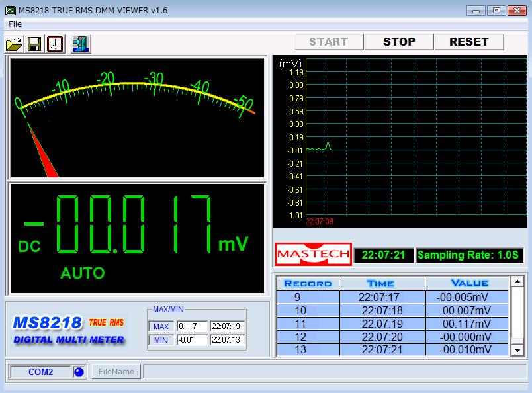The height and width of the screenshot is (393, 532).
Task: Click value cell -00.000mV
Action: [467, 337]
